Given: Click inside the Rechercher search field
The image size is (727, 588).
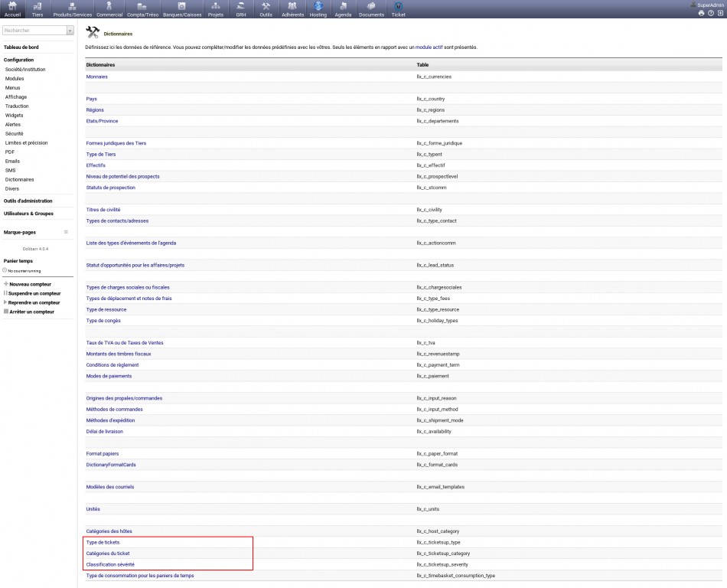Looking at the screenshot, I should [x=34, y=31].
